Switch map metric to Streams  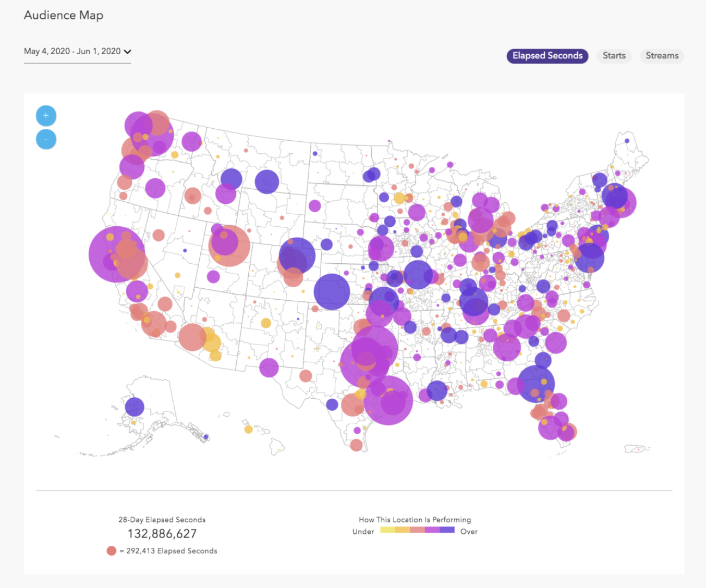tap(662, 56)
